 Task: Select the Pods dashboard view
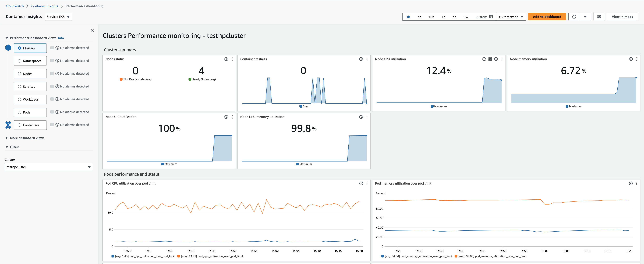pyautogui.click(x=30, y=112)
